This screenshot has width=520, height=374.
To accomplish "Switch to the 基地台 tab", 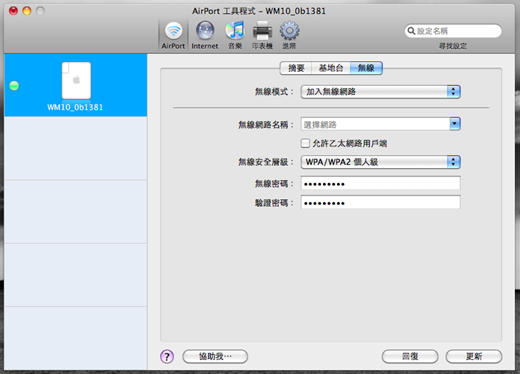I will click(331, 68).
